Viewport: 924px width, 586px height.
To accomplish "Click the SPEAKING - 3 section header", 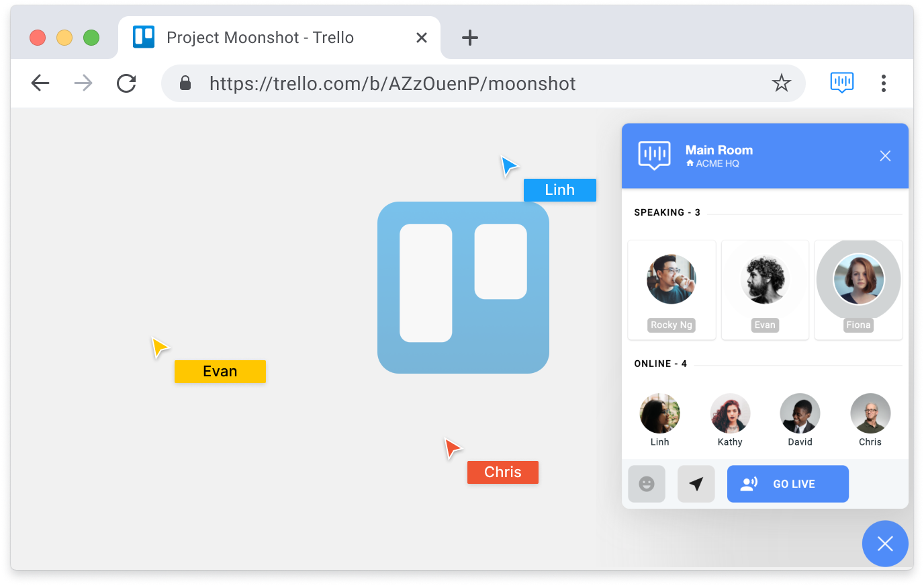I will click(667, 212).
